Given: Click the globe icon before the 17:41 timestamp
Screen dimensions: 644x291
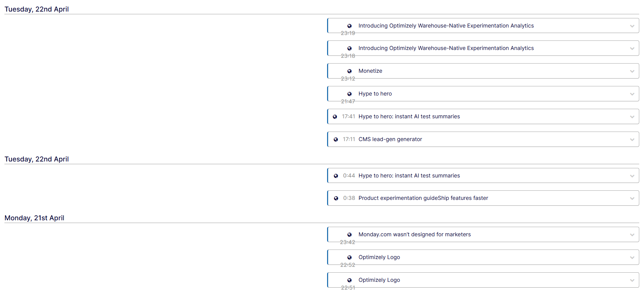Looking at the screenshot, I should point(335,117).
